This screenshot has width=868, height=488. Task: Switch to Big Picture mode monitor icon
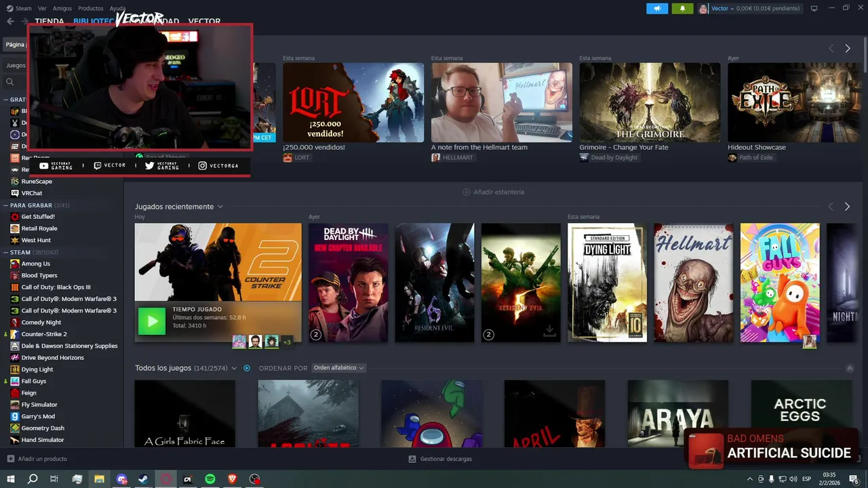[x=814, y=8]
